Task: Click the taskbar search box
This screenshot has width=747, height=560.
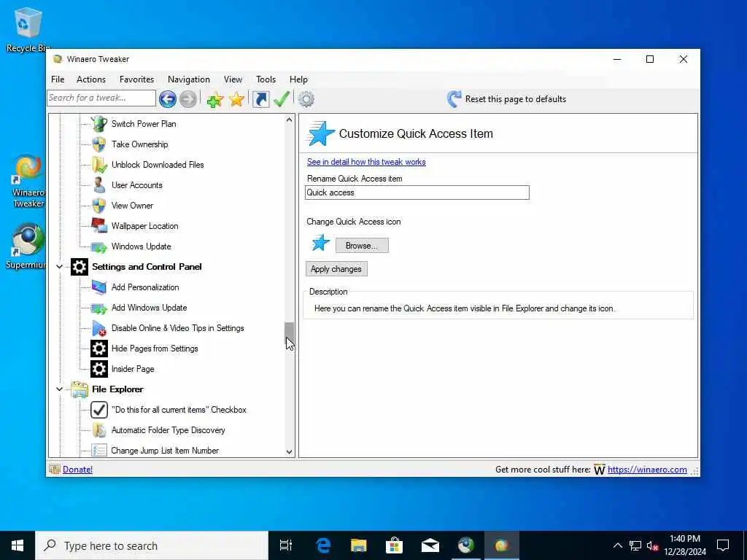Action: [x=152, y=545]
